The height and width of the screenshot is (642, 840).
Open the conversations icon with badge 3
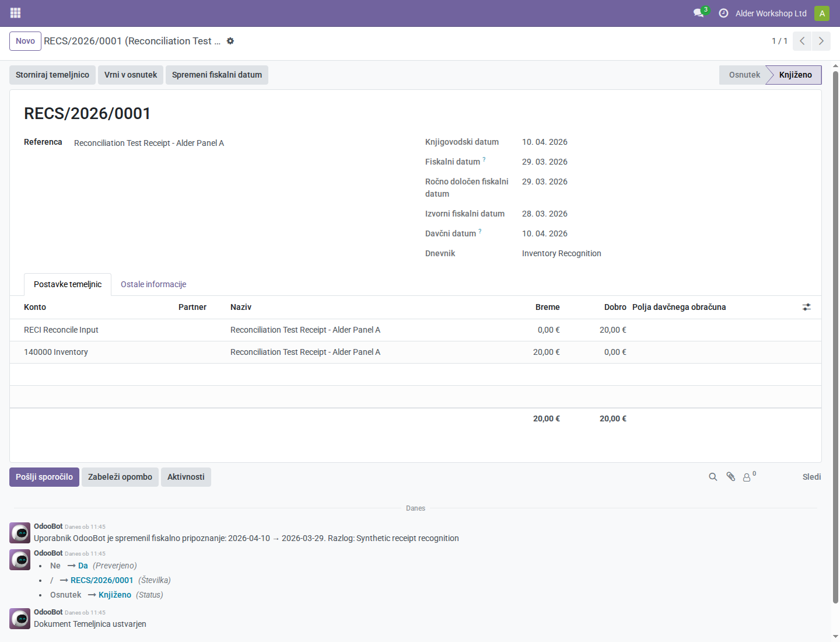coord(700,13)
